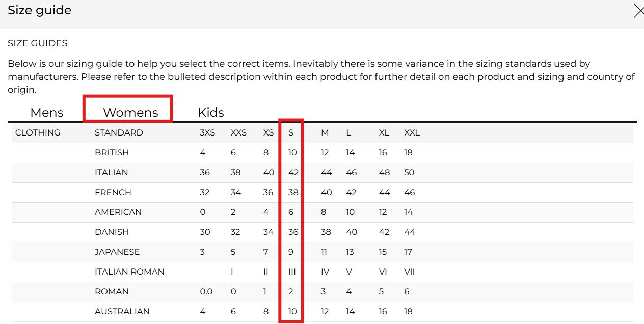Screen dimensions: 644x324
Task: Click the ITALIAN ROMAN row label
Action: [129, 272]
